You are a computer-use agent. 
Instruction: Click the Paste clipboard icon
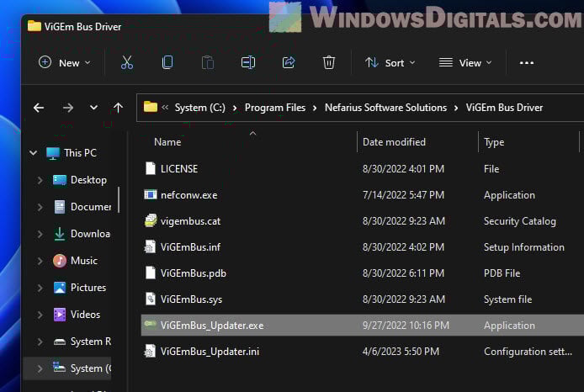208,62
